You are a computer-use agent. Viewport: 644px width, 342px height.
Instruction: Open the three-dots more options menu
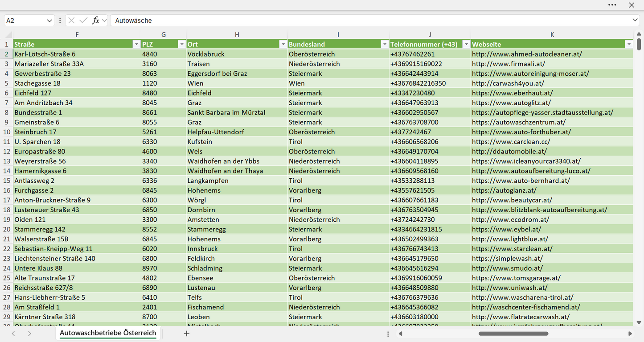(612, 5)
